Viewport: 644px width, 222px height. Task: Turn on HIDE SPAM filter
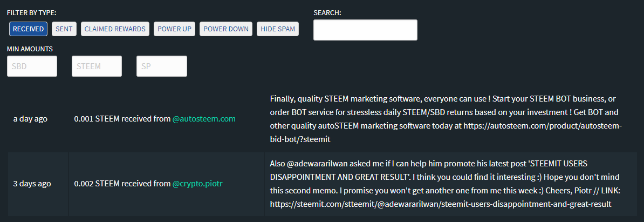coord(278,29)
